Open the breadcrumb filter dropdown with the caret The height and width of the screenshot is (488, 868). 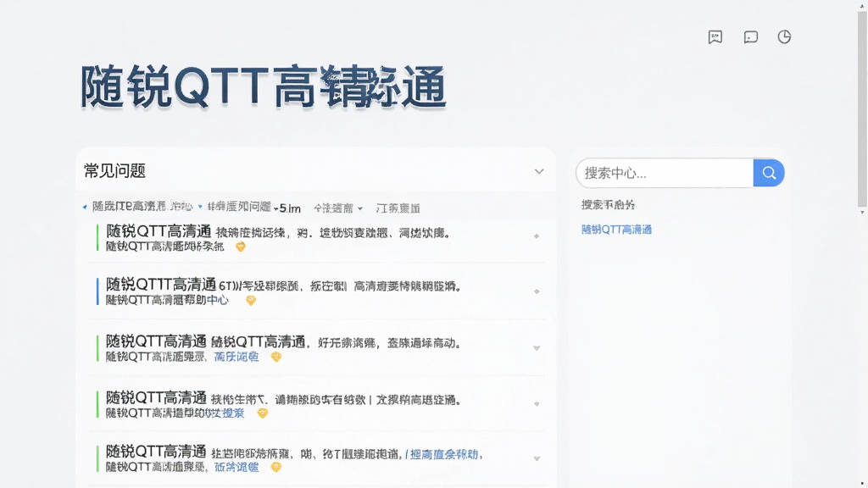[x=359, y=208]
